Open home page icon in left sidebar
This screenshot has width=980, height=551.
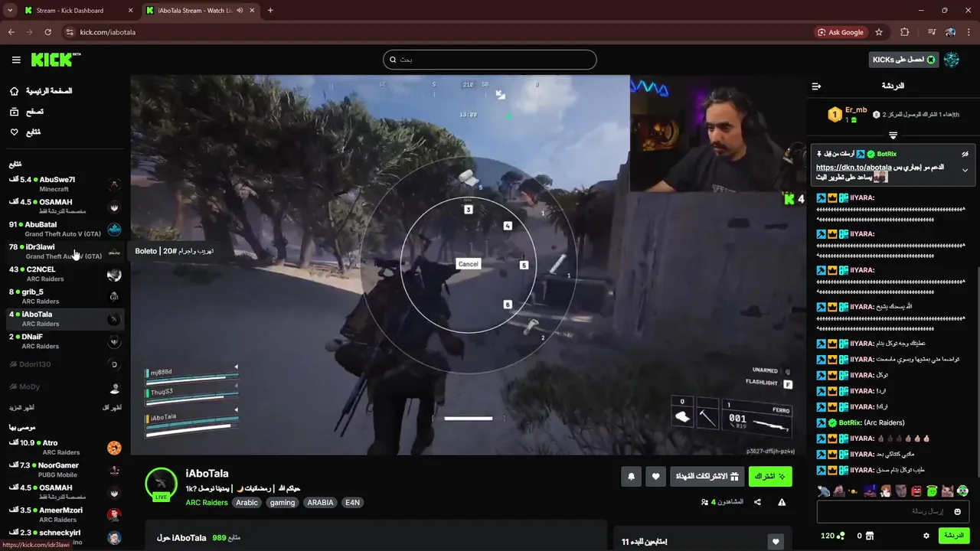click(x=15, y=91)
